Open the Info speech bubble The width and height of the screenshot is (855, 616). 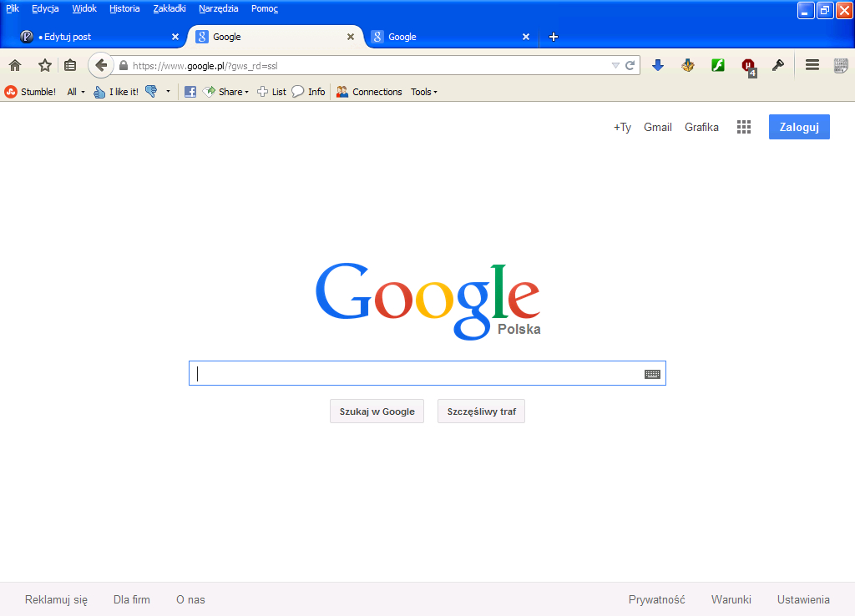coord(309,92)
